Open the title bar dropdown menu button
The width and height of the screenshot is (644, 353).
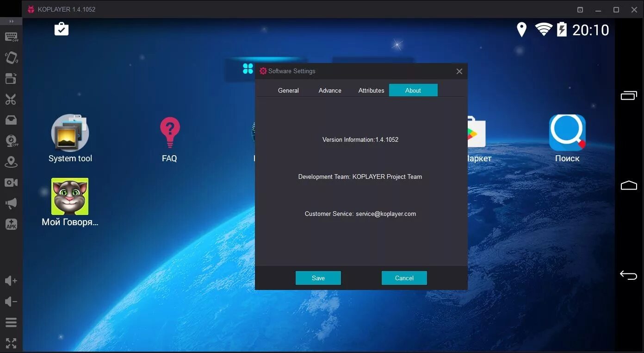(x=580, y=9)
